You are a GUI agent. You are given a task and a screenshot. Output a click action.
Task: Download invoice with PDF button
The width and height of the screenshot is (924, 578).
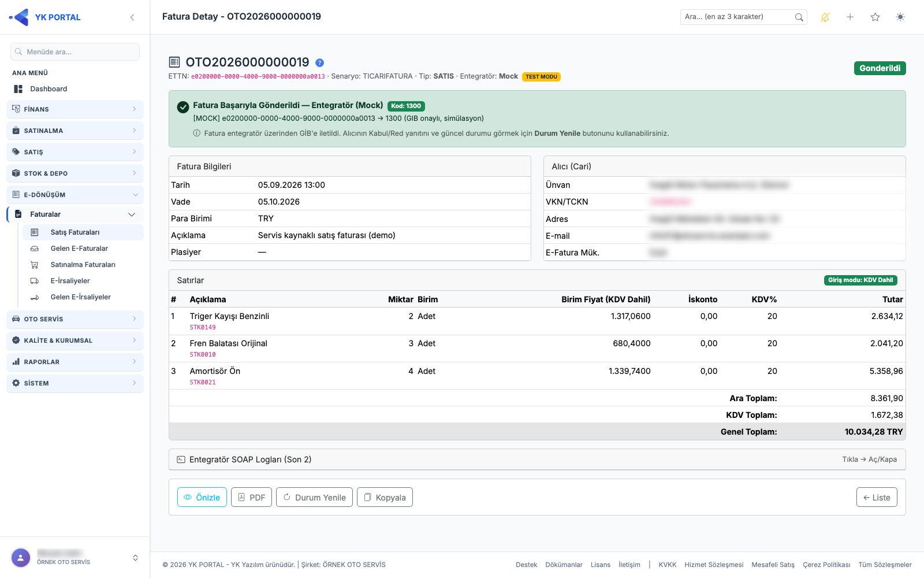pos(251,498)
